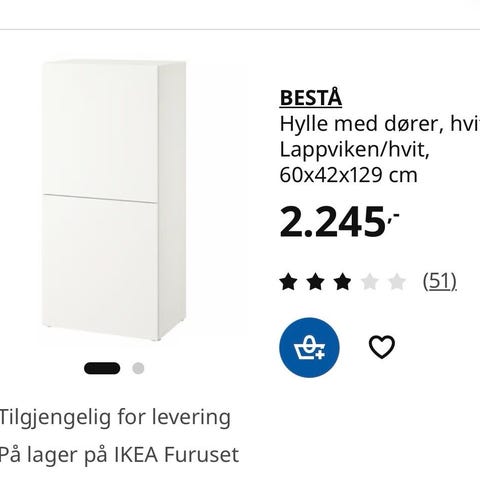Click the 60x42x129 cm dimensions text
This screenshot has width=480, height=480.
[x=348, y=175]
